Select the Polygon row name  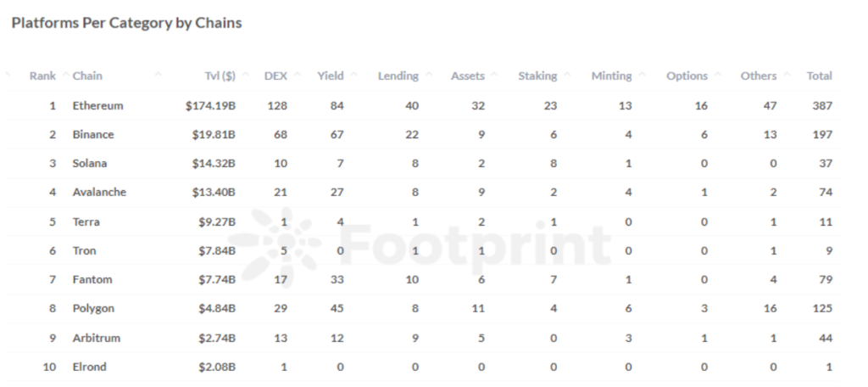coord(93,308)
